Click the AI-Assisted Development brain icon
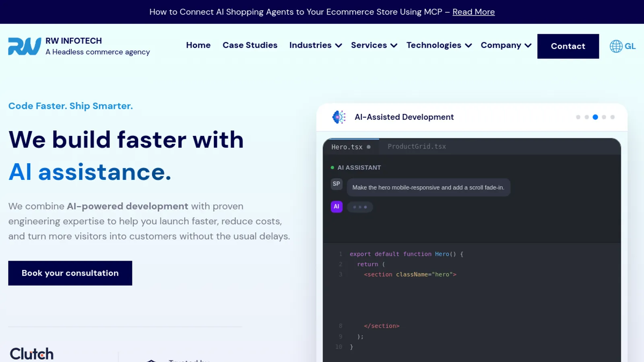 pyautogui.click(x=339, y=117)
